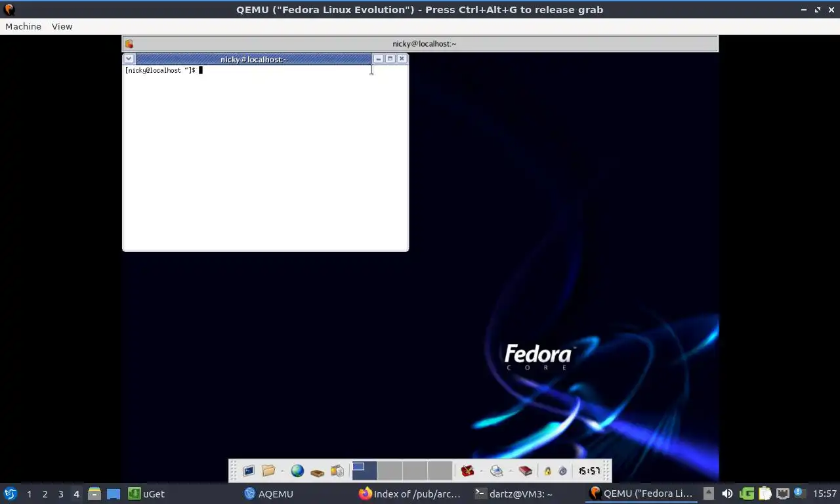
Task: Open the volume speaker tray icon
Action: (x=727, y=493)
